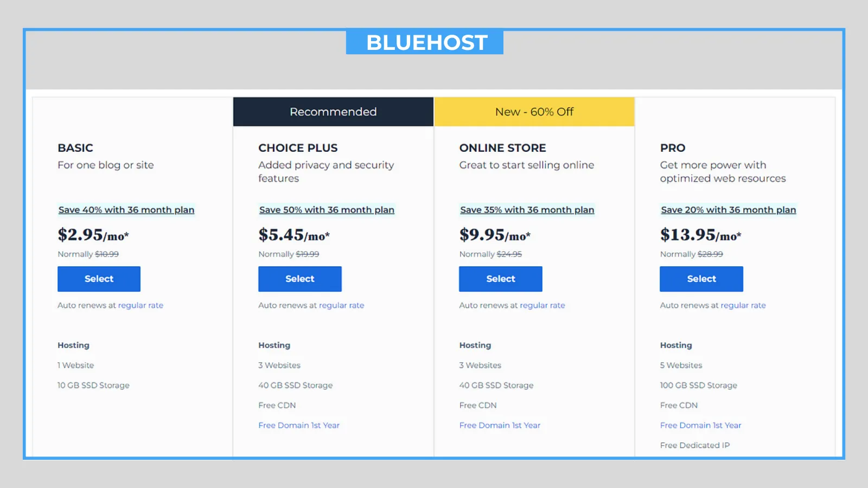This screenshot has height=488, width=868.
Task: Click Normally $28.99 text
Action: pyautogui.click(x=691, y=254)
